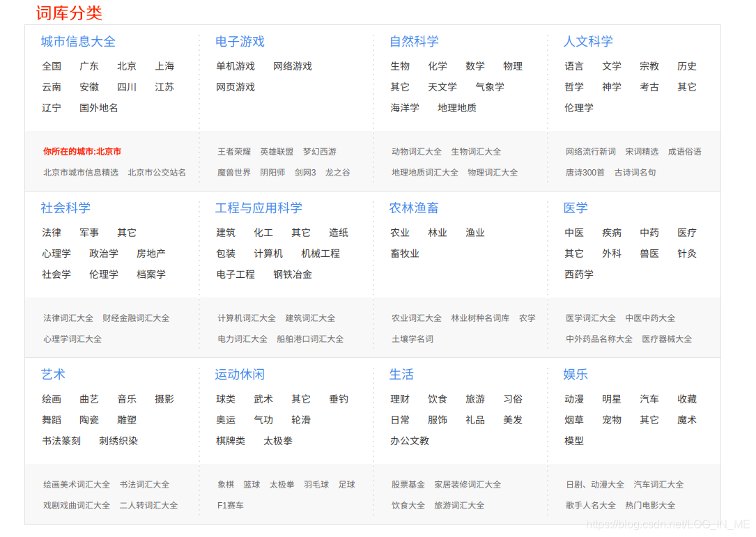The image size is (756, 537).
Task: Open 土壤学名词 dictionary
Action: (x=412, y=339)
